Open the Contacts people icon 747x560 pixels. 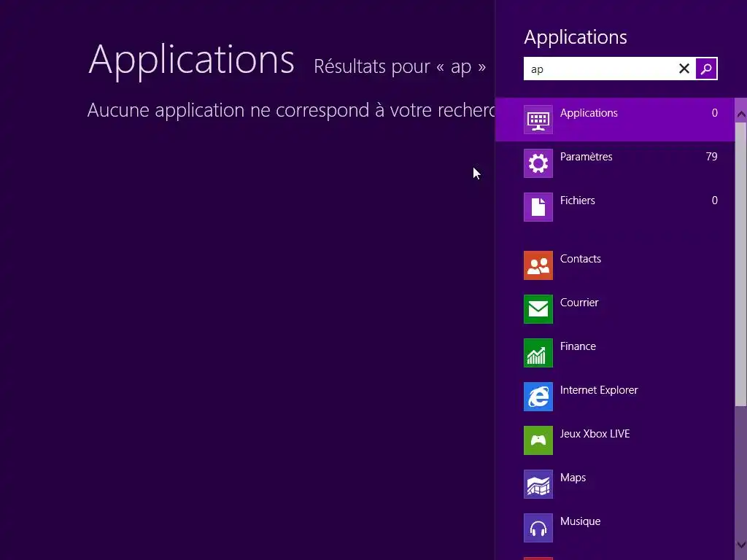pyautogui.click(x=538, y=265)
